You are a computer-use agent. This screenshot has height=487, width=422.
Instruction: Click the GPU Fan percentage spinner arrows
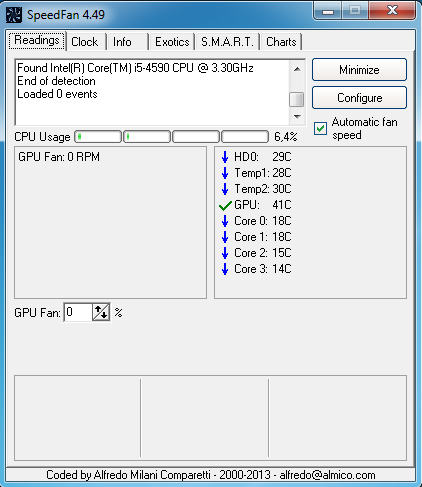click(101, 312)
